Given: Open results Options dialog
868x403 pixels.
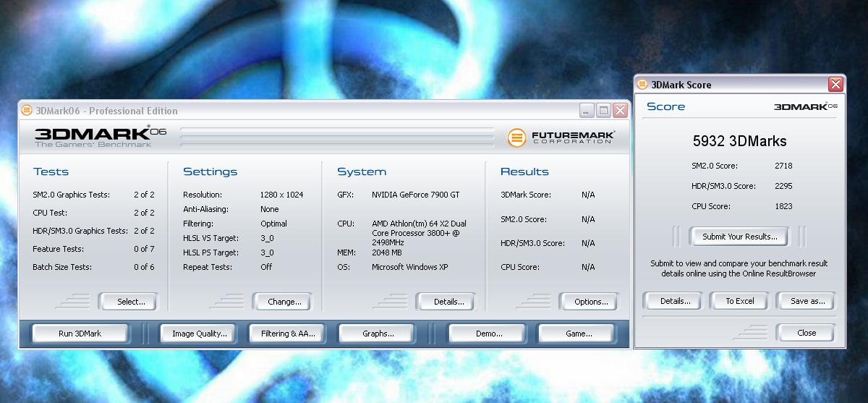Looking at the screenshot, I should click(591, 302).
